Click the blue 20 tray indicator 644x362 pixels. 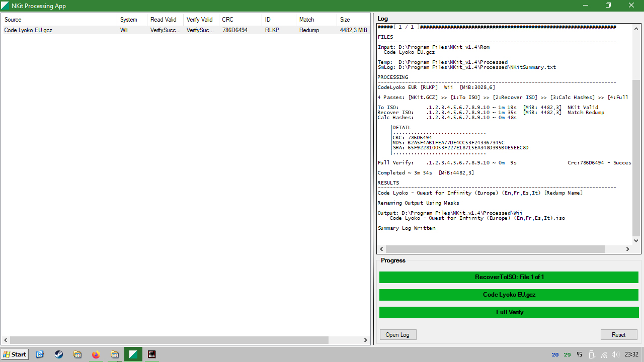[x=555, y=354]
